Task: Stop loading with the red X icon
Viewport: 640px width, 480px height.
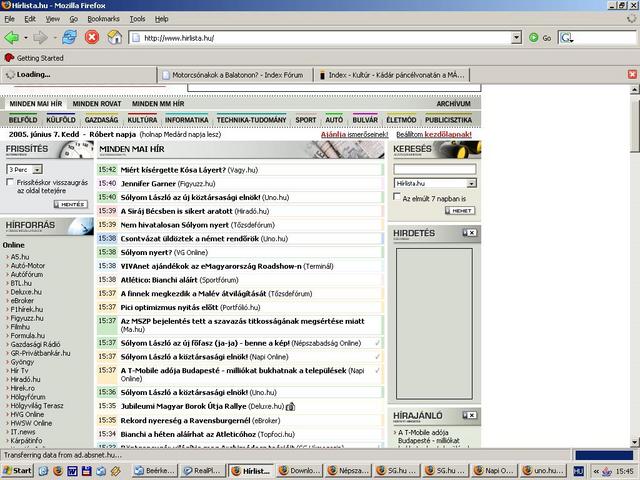Action: tap(92, 38)
